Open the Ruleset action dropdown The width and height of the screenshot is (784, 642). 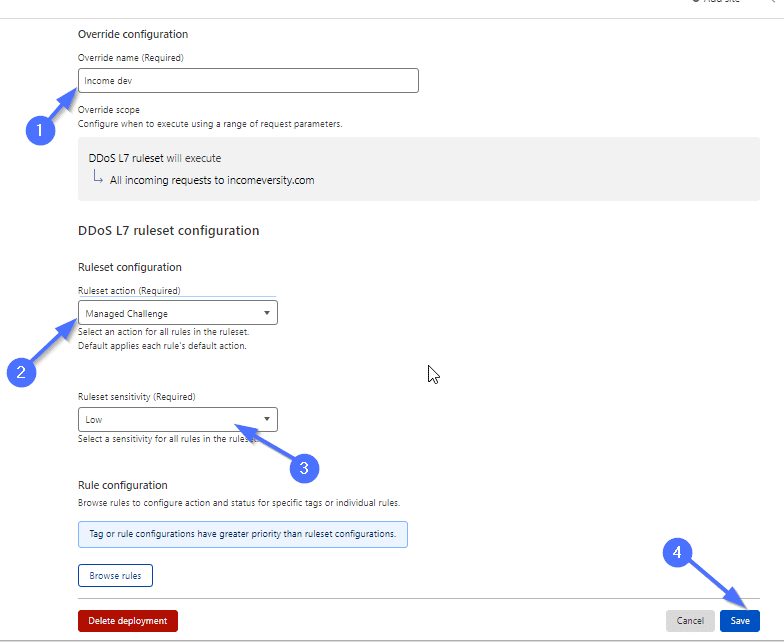coord(178,313)
